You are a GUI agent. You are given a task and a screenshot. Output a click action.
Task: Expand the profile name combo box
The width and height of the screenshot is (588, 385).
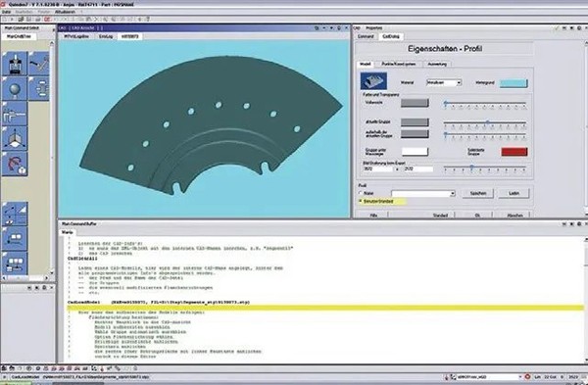pyautogui.click(x=423, y=194)
